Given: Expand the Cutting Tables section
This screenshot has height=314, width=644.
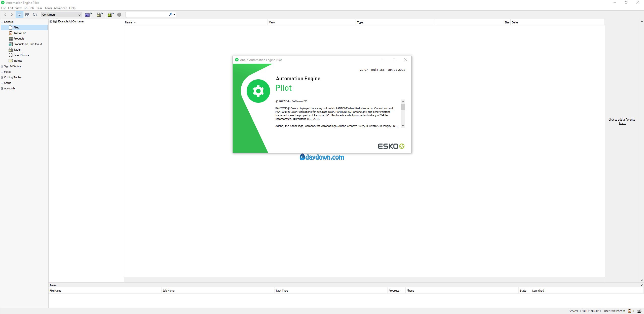Looking at the screenshot, I should point(2,77).
